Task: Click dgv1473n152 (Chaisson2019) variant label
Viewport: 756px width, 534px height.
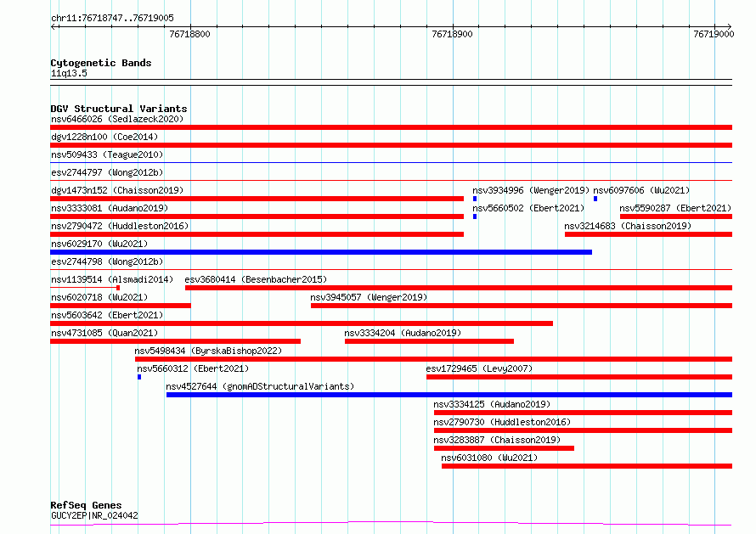Action: point(117,190)
